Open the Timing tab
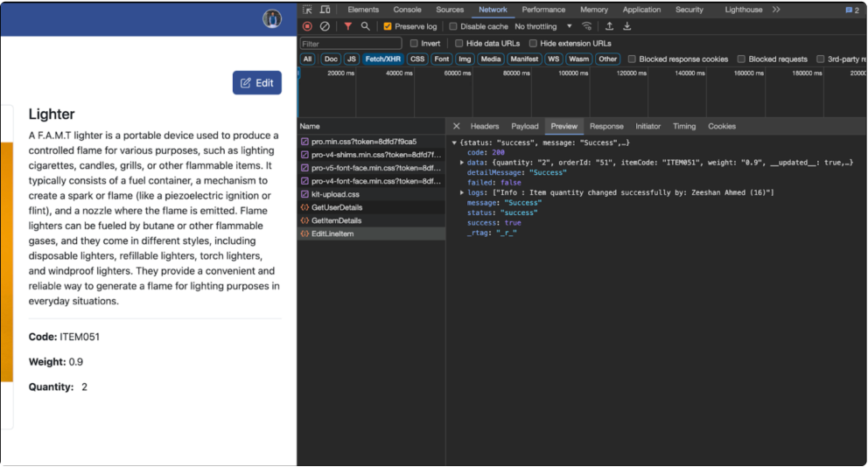 click(x=684, y=126)
